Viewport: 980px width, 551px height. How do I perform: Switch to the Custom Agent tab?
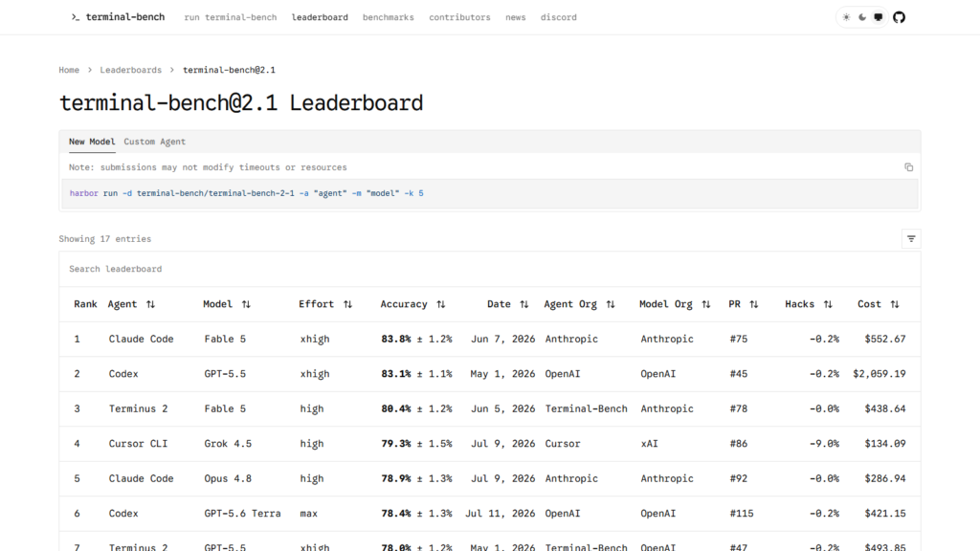154,142
